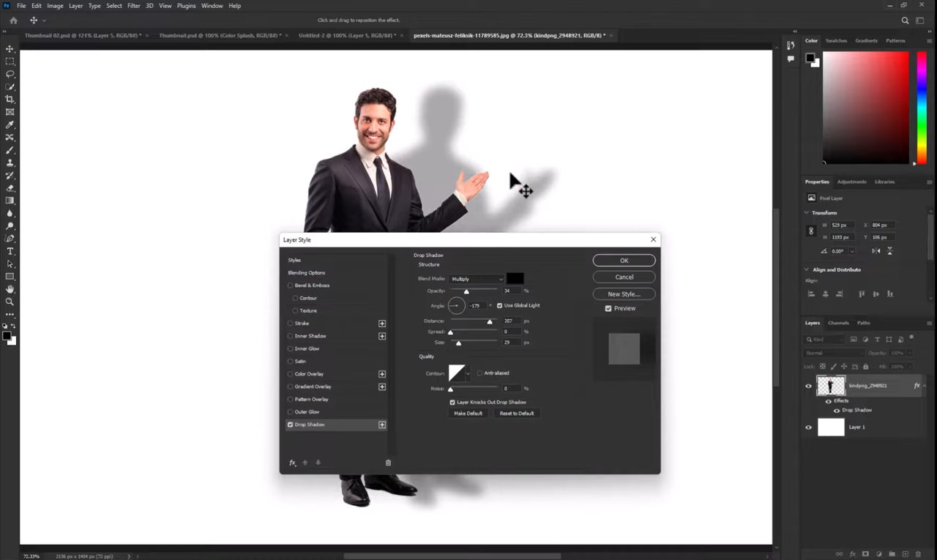Click the Delete effect trash icon in Layer Style
This screenshot has width=937, height=560.
[x=388, y=462]
